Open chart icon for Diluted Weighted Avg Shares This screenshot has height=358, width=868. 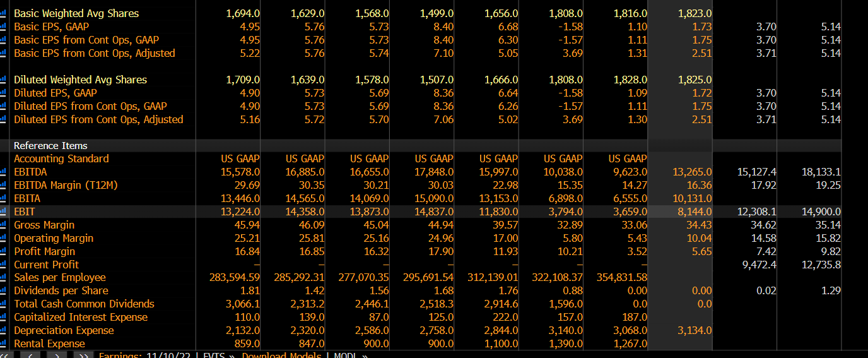click(3, 80)
